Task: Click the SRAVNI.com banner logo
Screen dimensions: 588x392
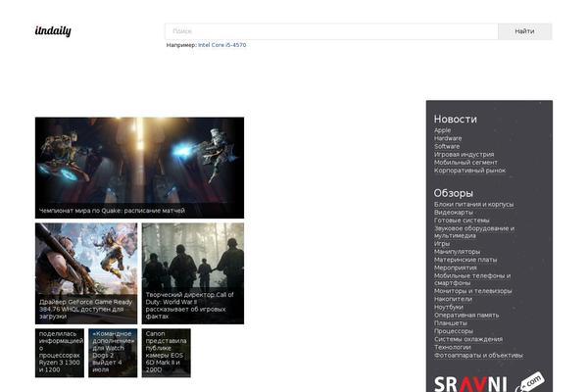Action: [489, 382]
